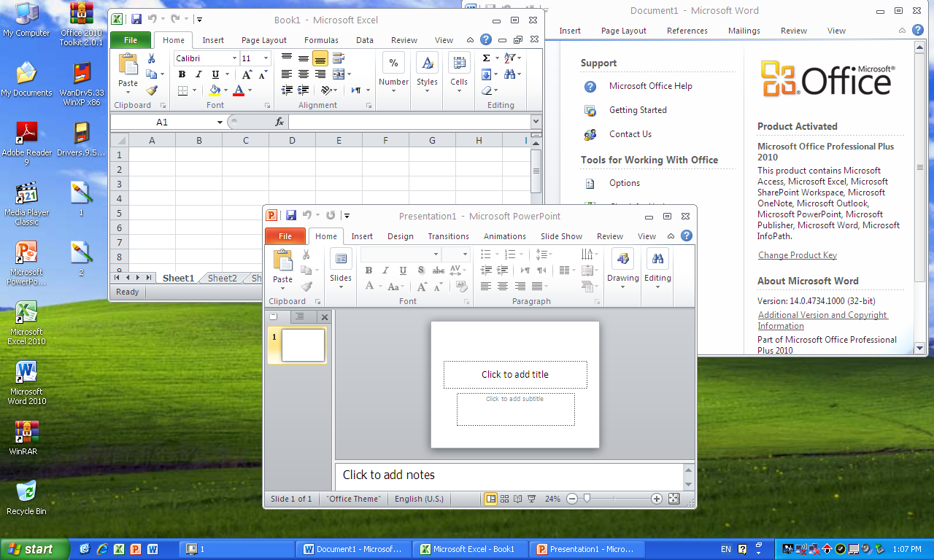Viewport: 934px width, 560px height.
Task: Click Contact Us in Word's Support list
Action: (630, 134)
